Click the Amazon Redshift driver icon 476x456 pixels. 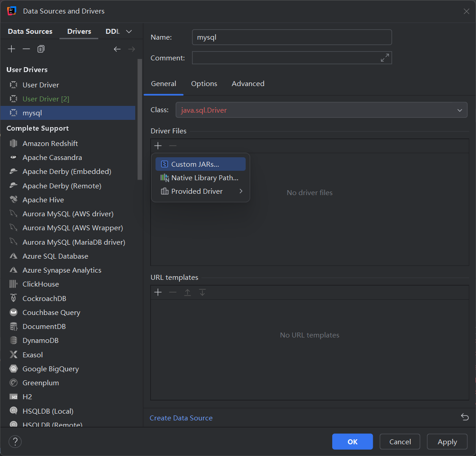(x=14, y=143)
